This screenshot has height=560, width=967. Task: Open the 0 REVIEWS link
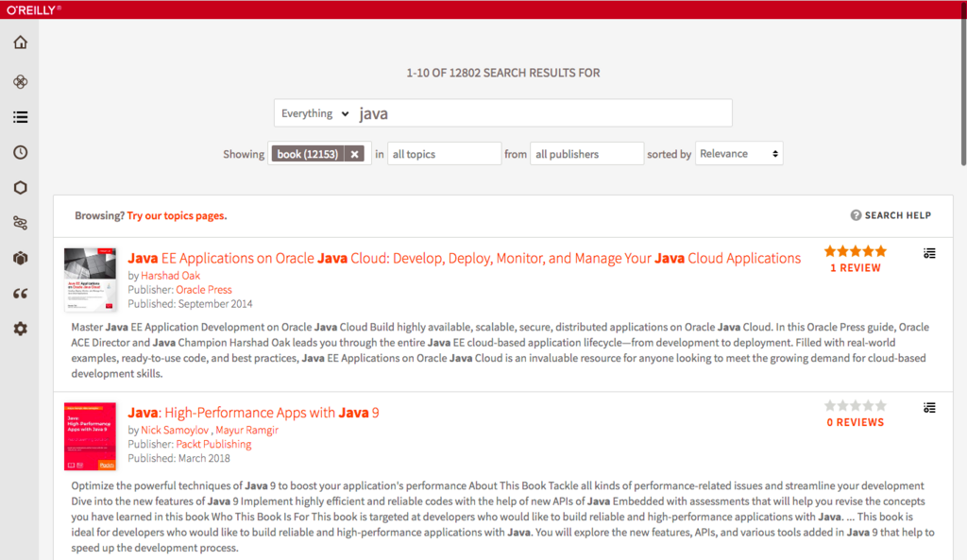tap(856, 422)
